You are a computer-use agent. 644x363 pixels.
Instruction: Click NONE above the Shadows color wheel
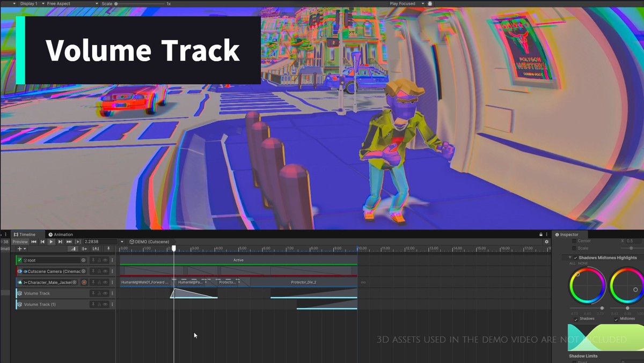click(582, 263)
